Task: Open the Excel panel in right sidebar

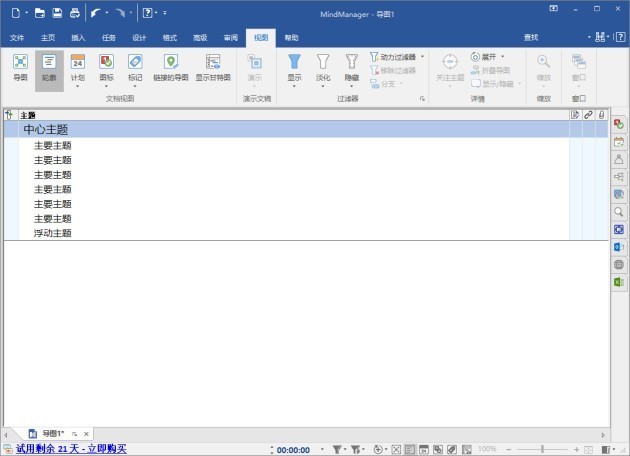Action: [x=619, y=282]
